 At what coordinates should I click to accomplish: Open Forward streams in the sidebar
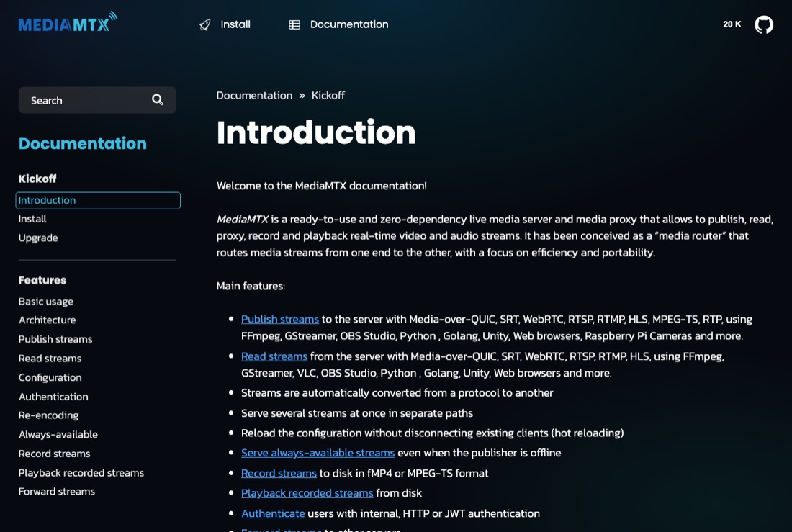tap(57, 492)
